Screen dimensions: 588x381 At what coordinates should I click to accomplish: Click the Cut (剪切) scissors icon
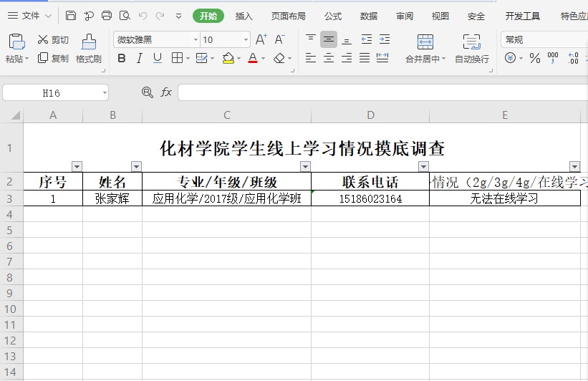43,40
